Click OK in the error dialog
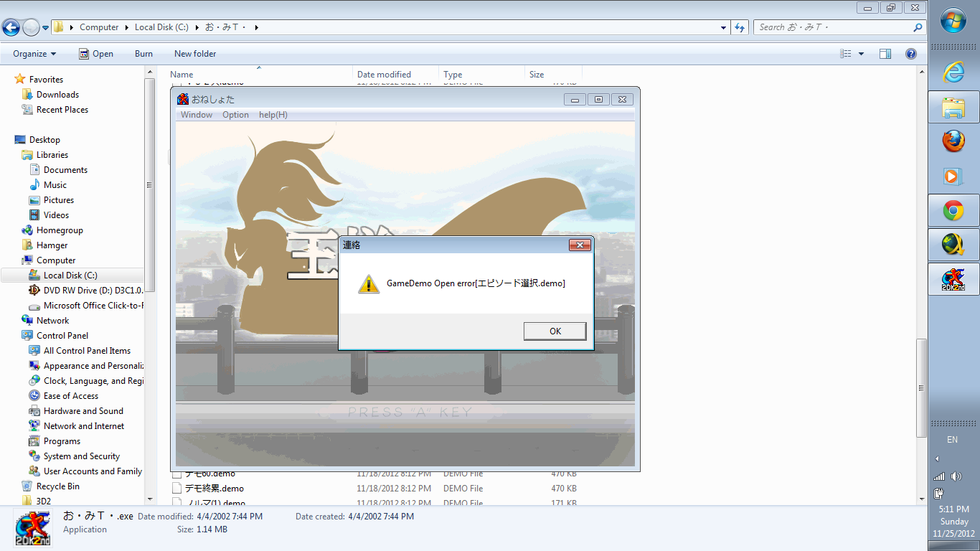The height and width of the screenshot is (551, 980). 555,331
